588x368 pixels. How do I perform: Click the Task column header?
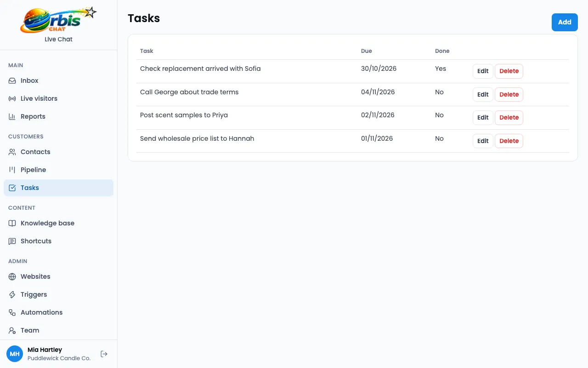tap(147, 51)
